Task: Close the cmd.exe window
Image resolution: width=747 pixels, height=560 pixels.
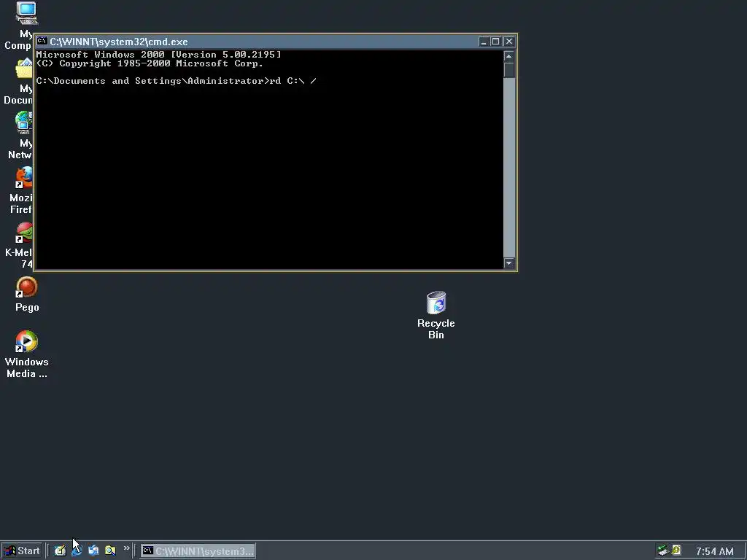Action: [508, 42]
